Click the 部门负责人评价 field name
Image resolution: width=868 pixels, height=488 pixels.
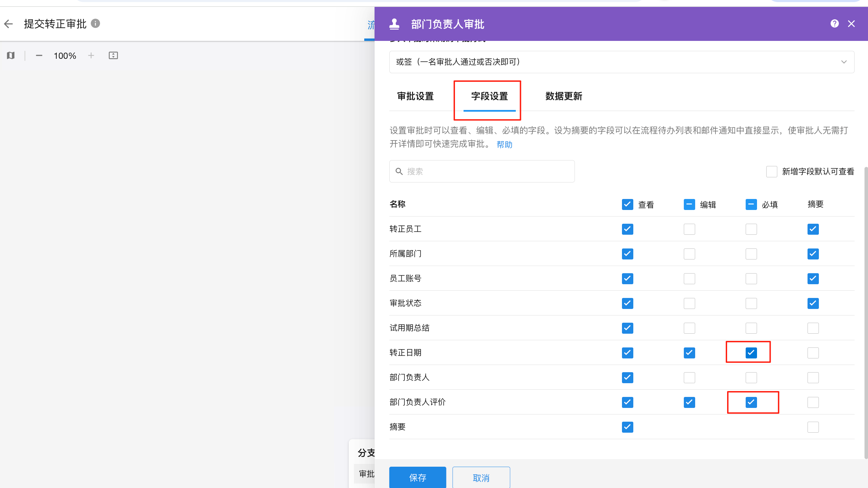click(418, 402)
